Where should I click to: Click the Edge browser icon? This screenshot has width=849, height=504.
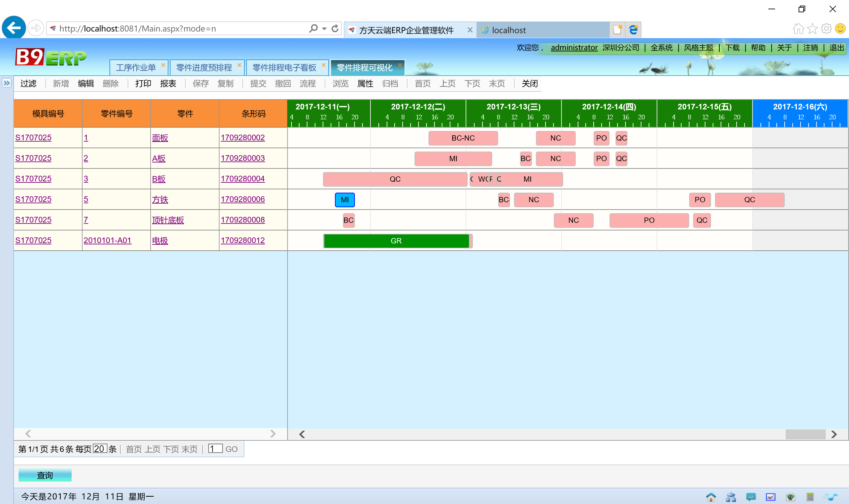(633, 30)
